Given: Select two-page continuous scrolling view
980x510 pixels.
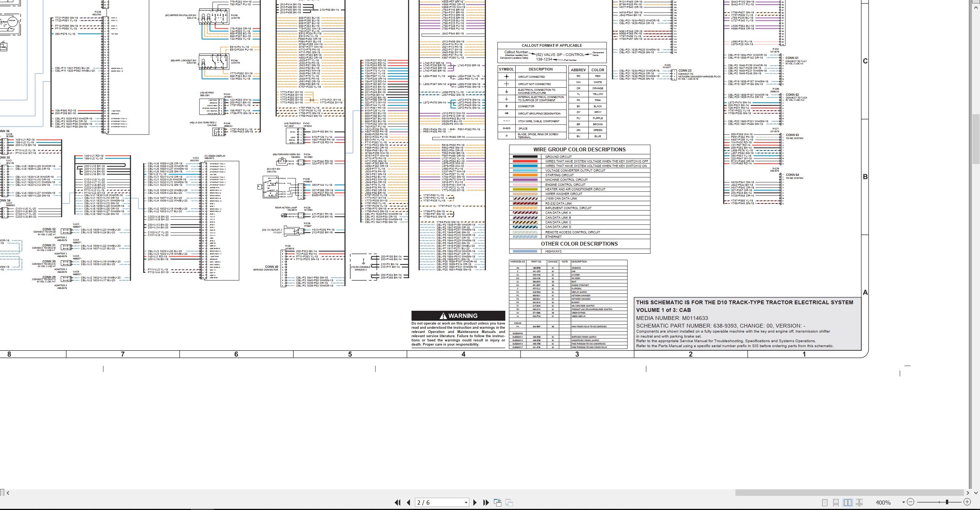Looking at the screenshot, I should pos(859,502).
